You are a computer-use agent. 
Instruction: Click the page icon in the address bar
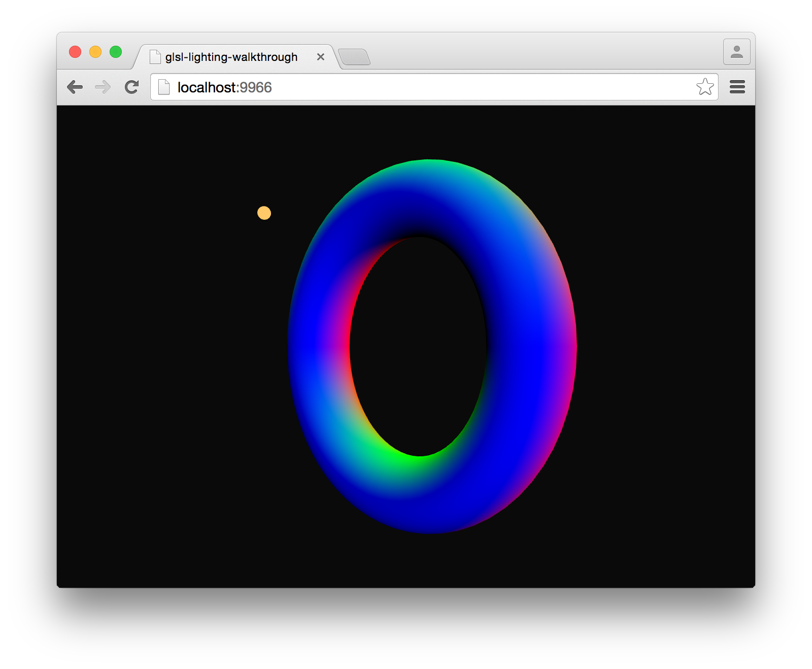pyautogui.click(x=164, y=87)
